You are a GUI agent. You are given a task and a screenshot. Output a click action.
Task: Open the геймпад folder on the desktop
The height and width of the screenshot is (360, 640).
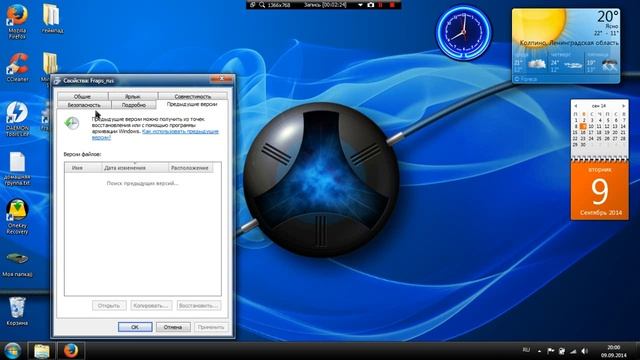tap(52, 19)
